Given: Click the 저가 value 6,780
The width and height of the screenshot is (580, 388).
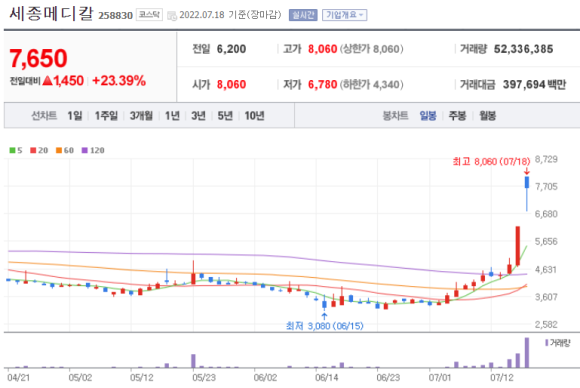Looking at the screenshot, I should (323, 85).
